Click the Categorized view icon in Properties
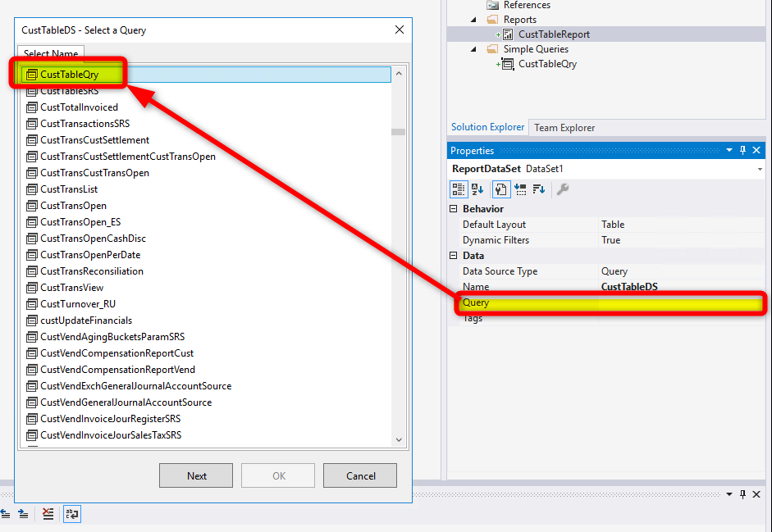Image resolution: width=772 pixels, height=532 pixels. (x=459, y=189)
